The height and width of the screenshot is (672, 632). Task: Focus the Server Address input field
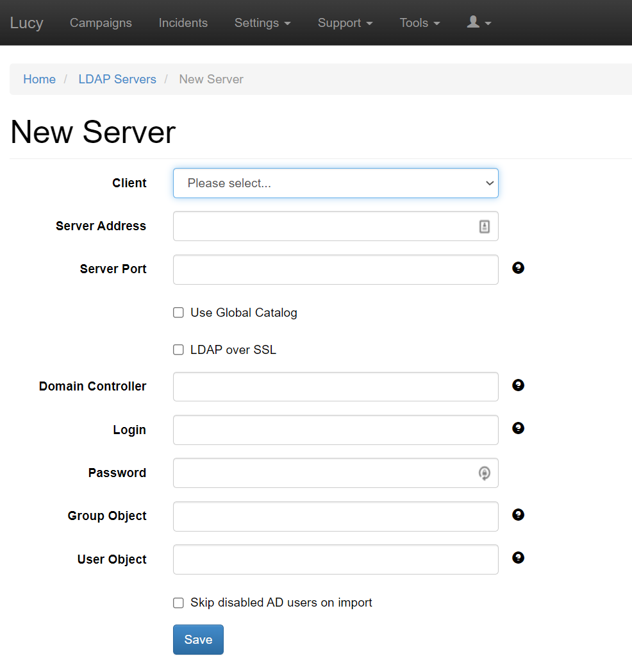[335, 226]
